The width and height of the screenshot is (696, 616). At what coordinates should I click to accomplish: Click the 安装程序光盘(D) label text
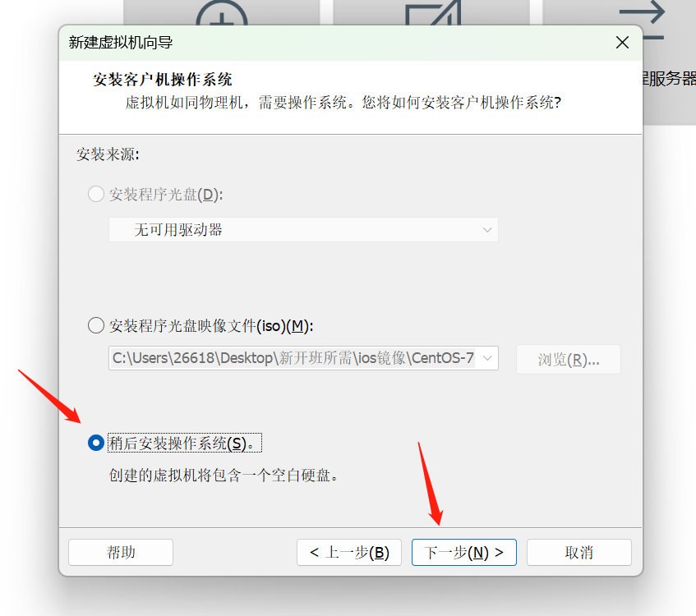[166, 195]
